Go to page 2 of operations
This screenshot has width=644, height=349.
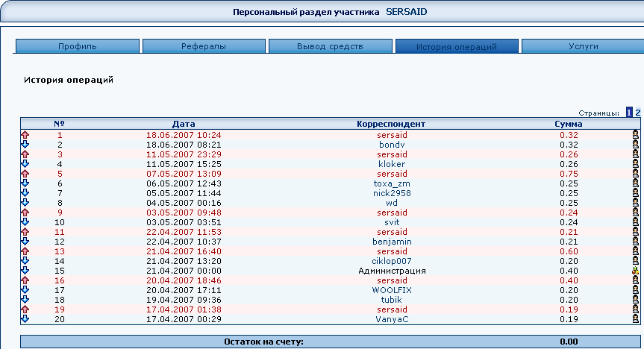tap(638, 113)
